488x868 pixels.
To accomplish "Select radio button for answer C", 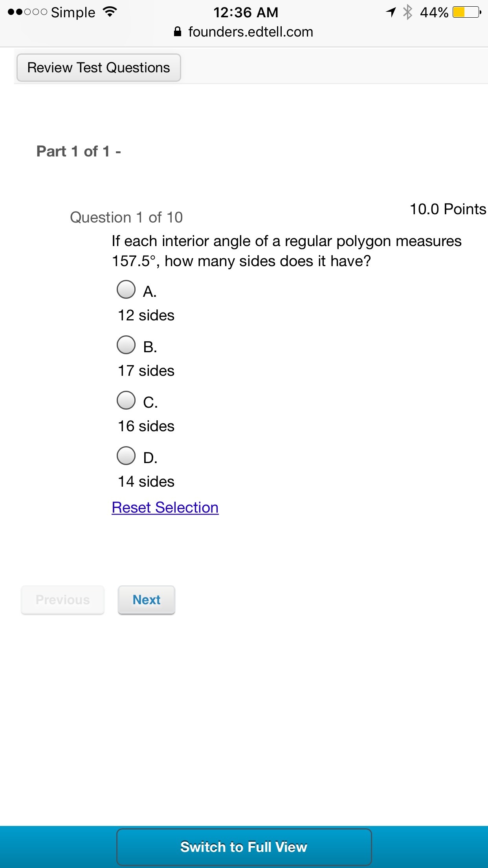I will click(126, 400).
